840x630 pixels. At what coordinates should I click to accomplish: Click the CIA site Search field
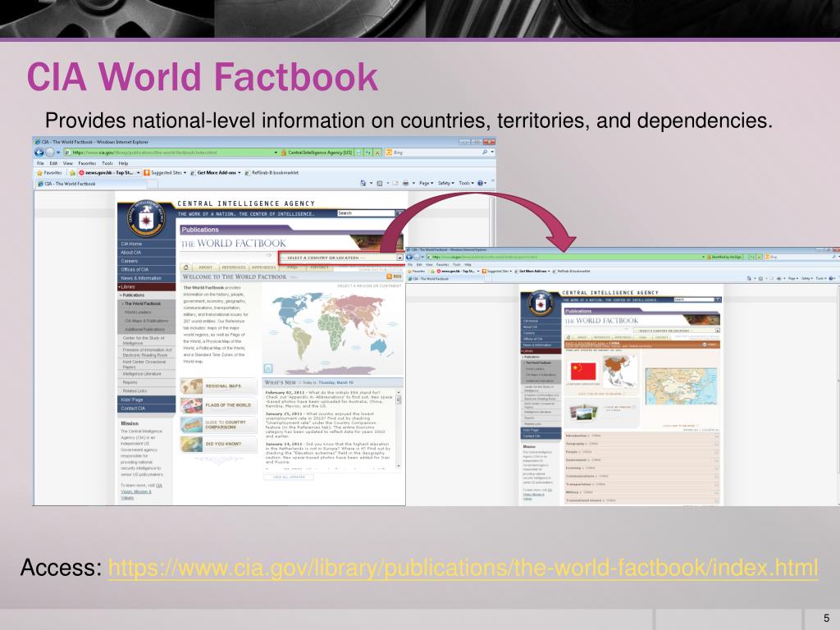click(366, 213)
